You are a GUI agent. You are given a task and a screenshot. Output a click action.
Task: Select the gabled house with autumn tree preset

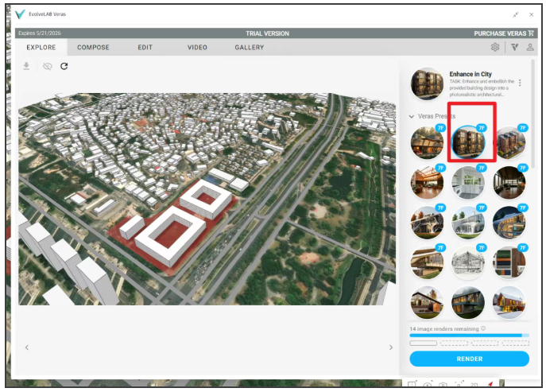click(427, 302)
